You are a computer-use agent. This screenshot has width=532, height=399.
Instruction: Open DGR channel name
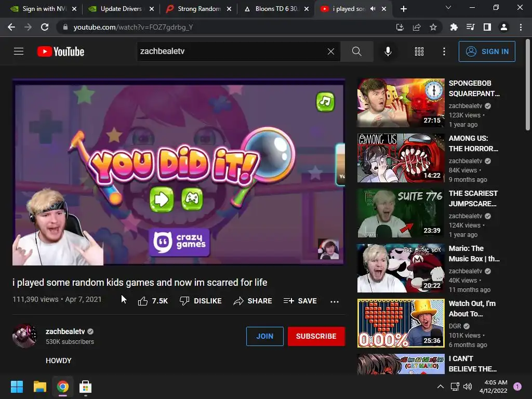pyautogui.click(x=455, y=326)
